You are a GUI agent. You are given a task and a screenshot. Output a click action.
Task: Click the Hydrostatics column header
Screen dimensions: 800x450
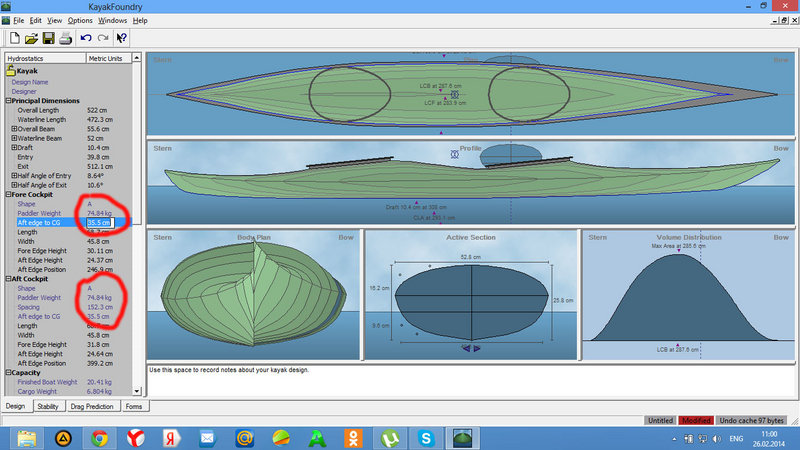tap(45, 58)
